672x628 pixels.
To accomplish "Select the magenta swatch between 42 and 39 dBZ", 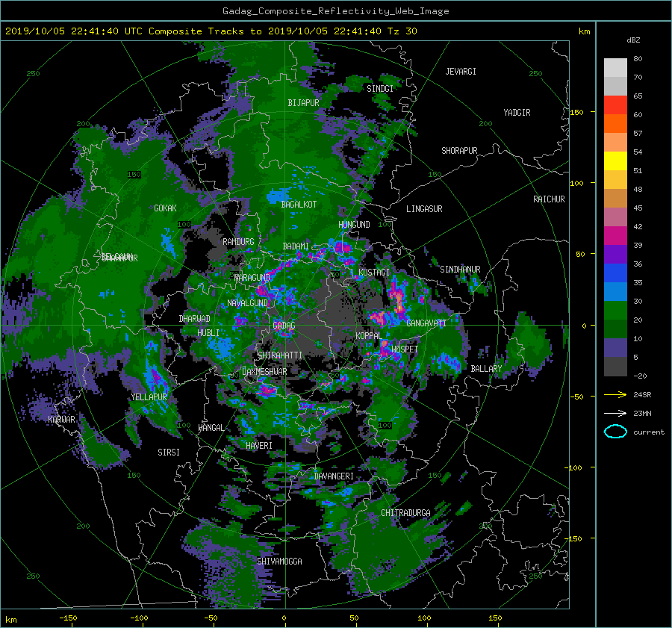I will click(x=615, y=236).
